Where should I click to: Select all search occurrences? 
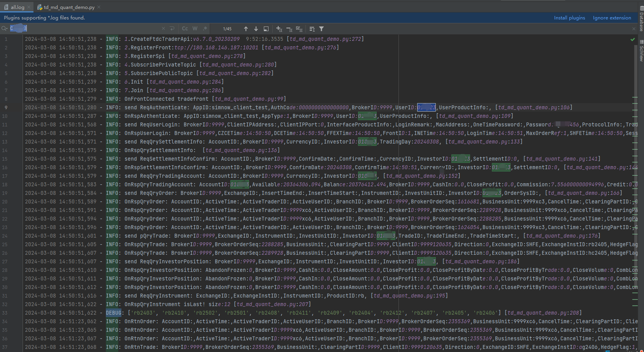(x=299, y=29)
